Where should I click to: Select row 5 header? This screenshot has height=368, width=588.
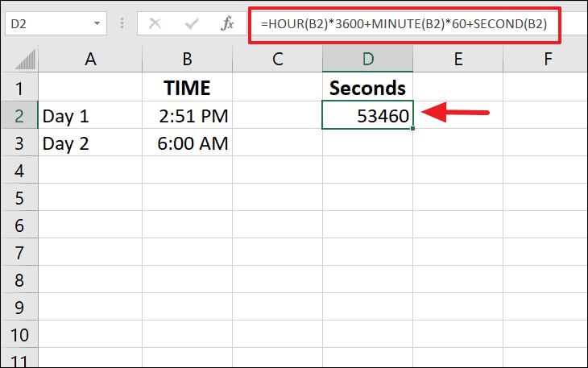pos(19,198)
